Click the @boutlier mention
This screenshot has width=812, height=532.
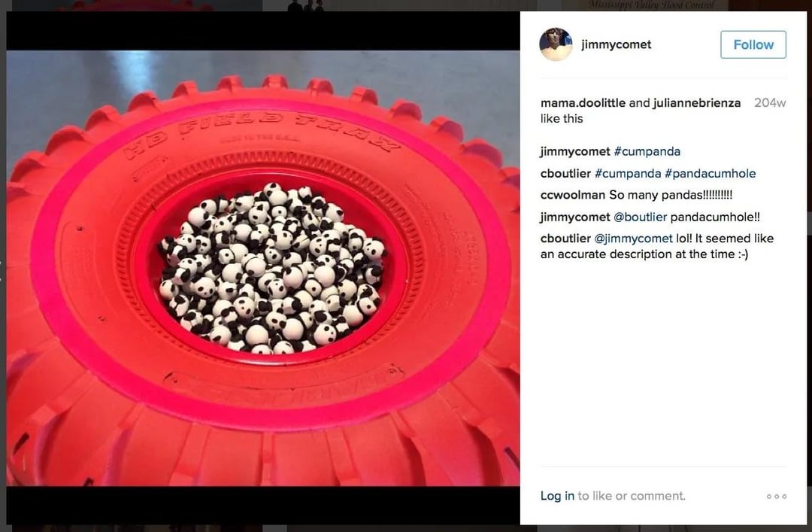640,217
